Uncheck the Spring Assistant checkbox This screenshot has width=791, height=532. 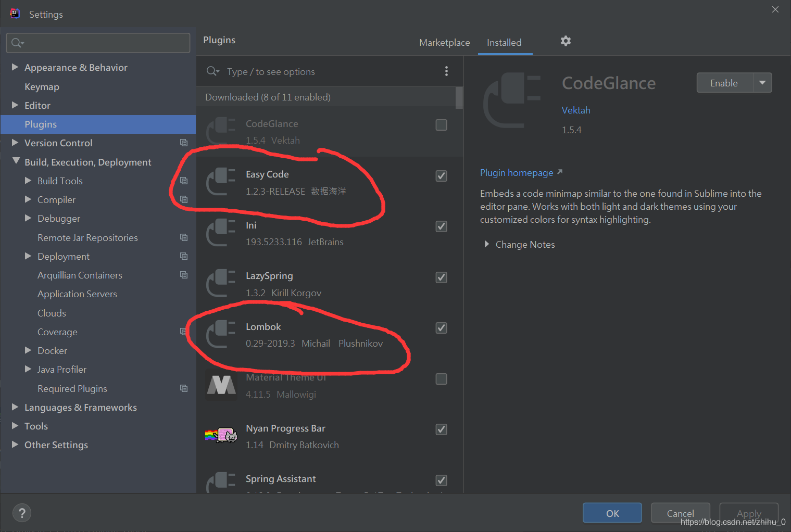[x=441, y=480]
